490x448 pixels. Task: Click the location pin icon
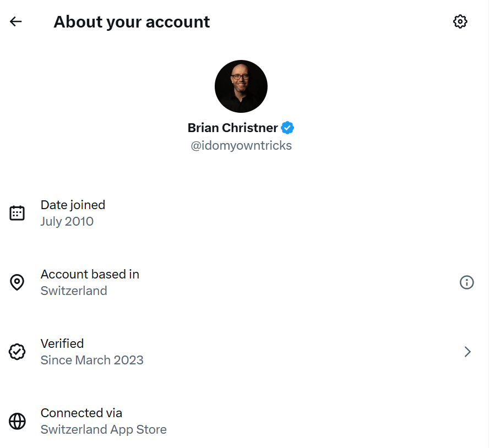tap(17, 282)
